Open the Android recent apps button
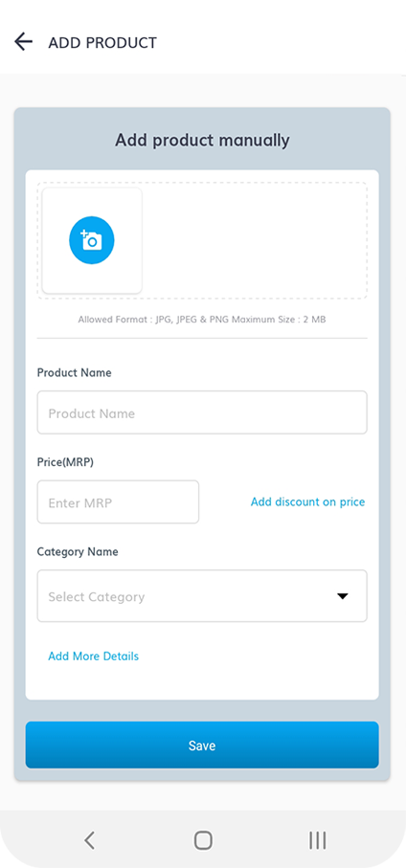The image size is (406, 868). (x=317, y=840)
